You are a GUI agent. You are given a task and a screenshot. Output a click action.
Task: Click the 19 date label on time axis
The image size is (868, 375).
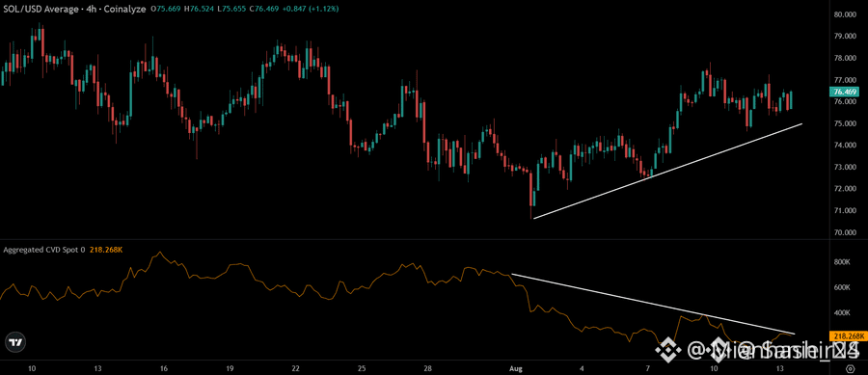pos(230,368)
